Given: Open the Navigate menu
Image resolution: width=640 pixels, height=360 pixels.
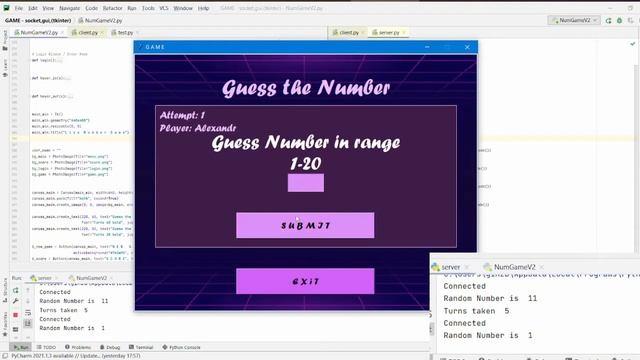Looking at the screenshot, I should [70, 8].
